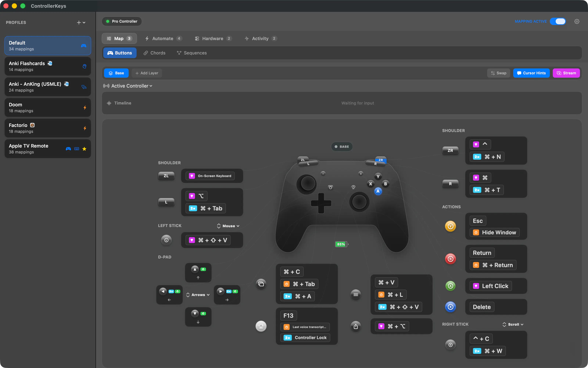
Task: Click the Timeline waveform icon
Action: click(x=109, y=103)
